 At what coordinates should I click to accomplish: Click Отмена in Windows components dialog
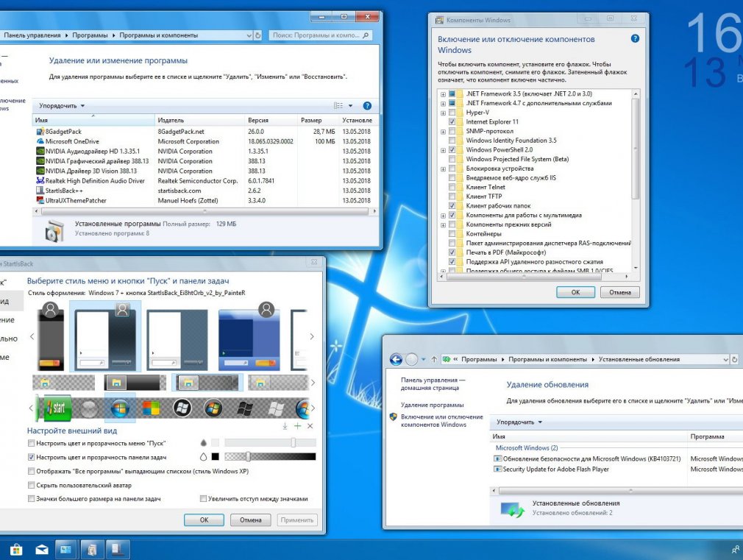pos(620,292)
